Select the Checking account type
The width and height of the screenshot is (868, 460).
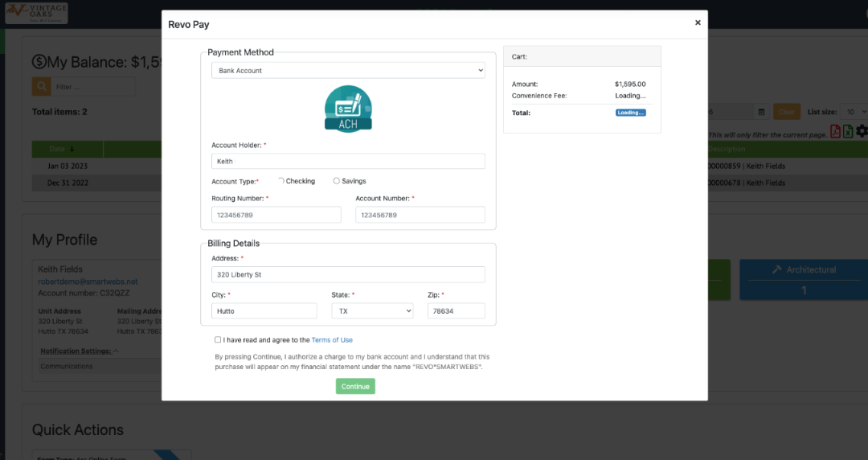281,181
